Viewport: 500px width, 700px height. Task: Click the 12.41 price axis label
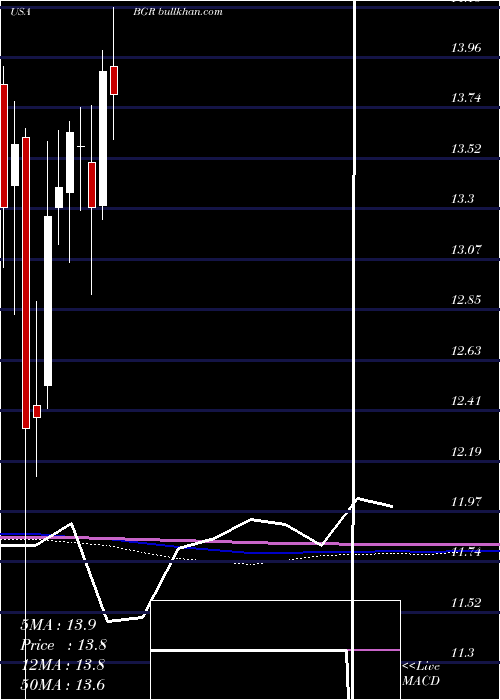click(466, 400)
